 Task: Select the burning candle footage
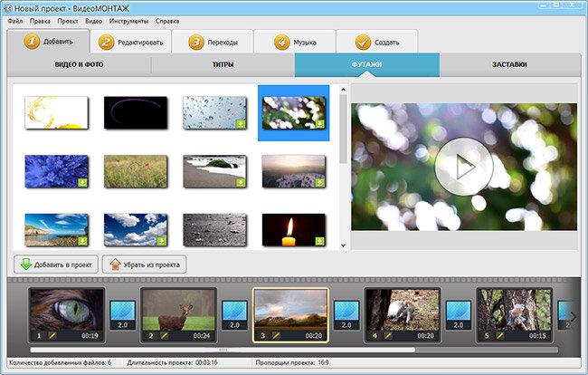coord(294,230)
